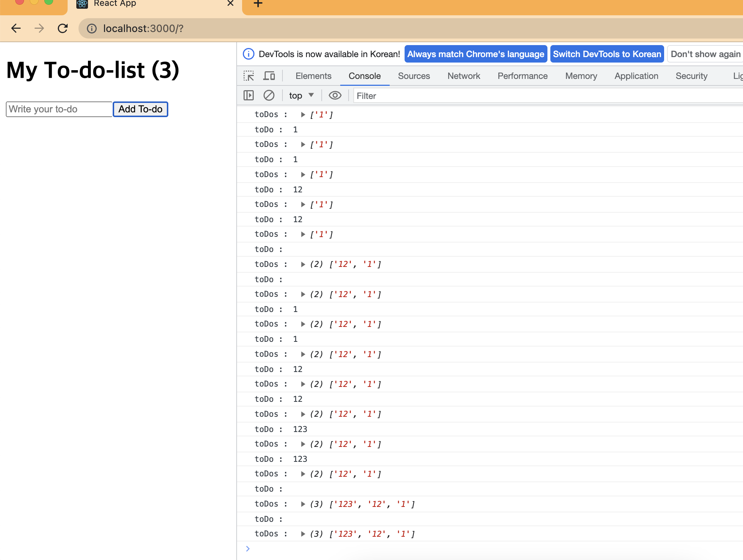This screenshot has width=743, height=560.
Task: Go back using the browser back arrow
Action: tap(16, 28)
